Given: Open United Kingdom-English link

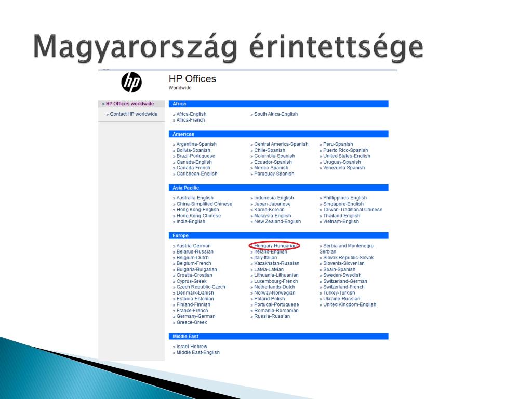Looking at the screenshot, I should pos(350,304).
